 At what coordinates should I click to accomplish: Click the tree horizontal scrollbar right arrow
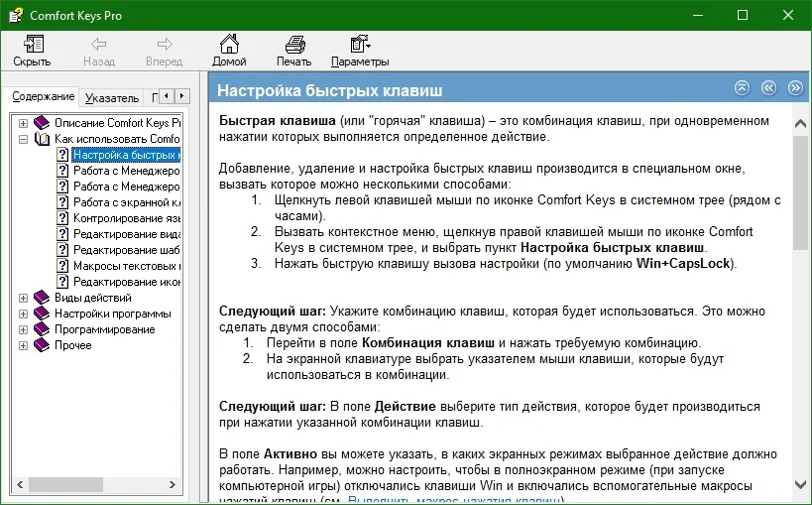[173, 485]
